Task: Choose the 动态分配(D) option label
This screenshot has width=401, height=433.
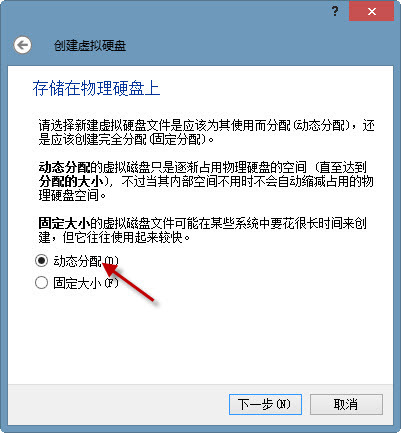Action: (86, 261)
